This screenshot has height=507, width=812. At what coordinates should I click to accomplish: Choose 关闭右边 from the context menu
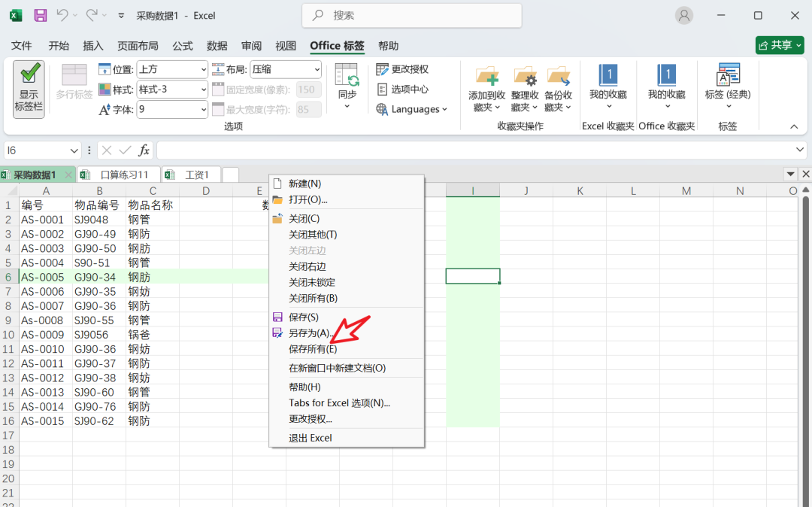(347, 267)
